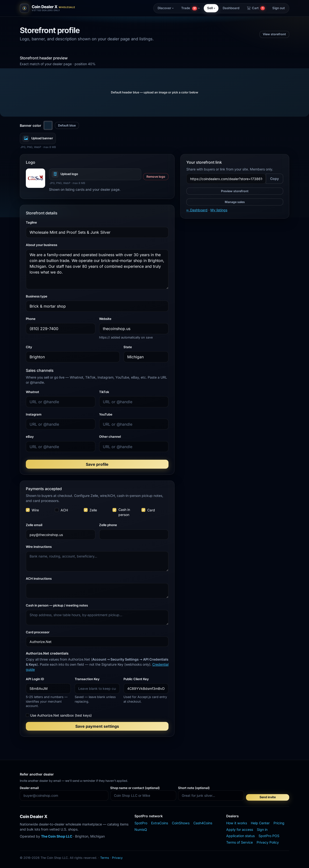
Task: Click the Short note field
Action: tap(211, 796)
